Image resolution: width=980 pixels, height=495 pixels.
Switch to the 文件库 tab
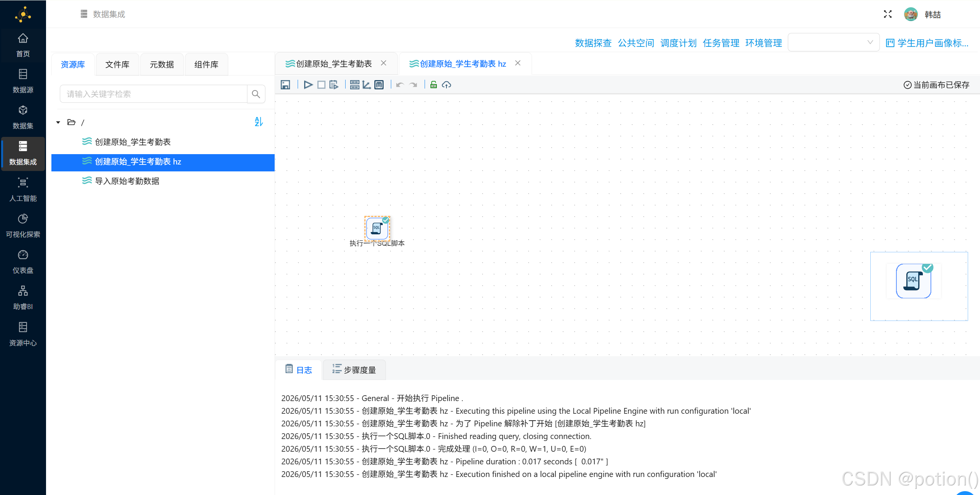point(117,64)
